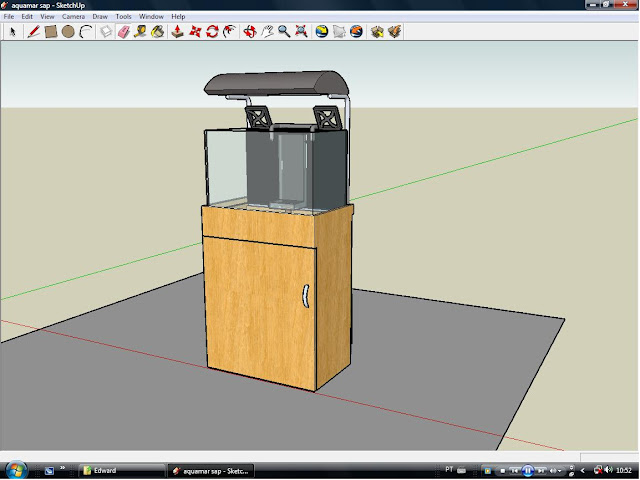Image resolution: width=640 pixels, height=480 pixels.
Task: Select the pink Eraser tool
Action: (x=124, y=31)
